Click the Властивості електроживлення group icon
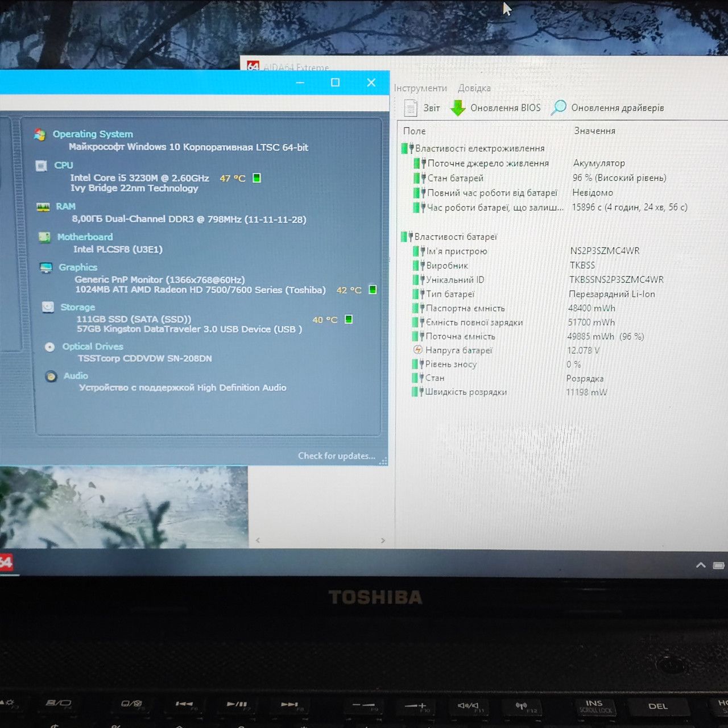728x728 pixels. (x=407, y=148)
